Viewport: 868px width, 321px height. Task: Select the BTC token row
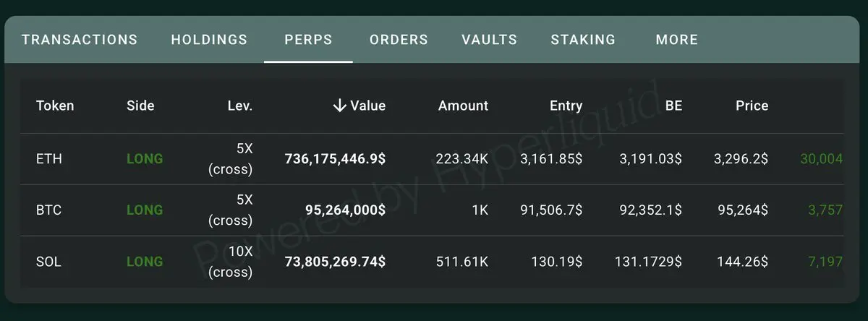click(49, 210)
